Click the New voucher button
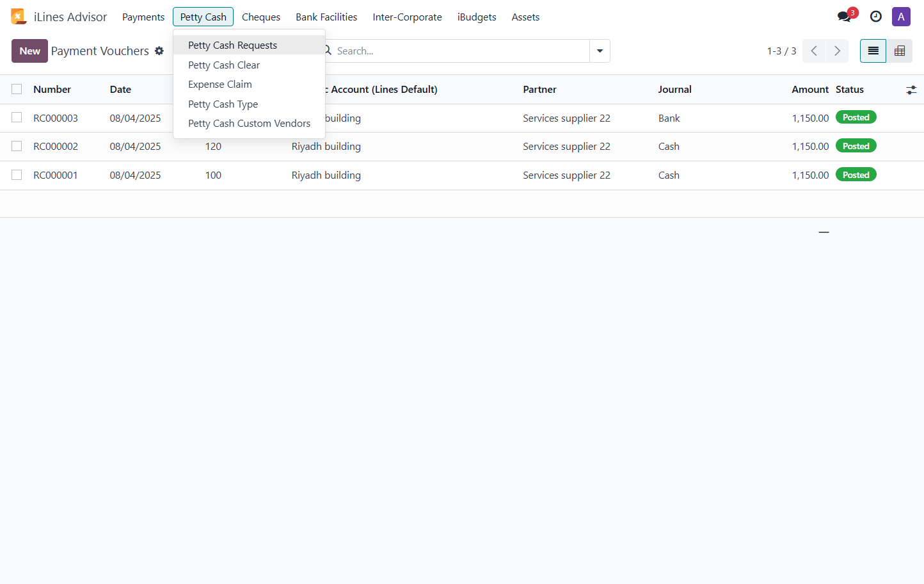 point(29,51)
